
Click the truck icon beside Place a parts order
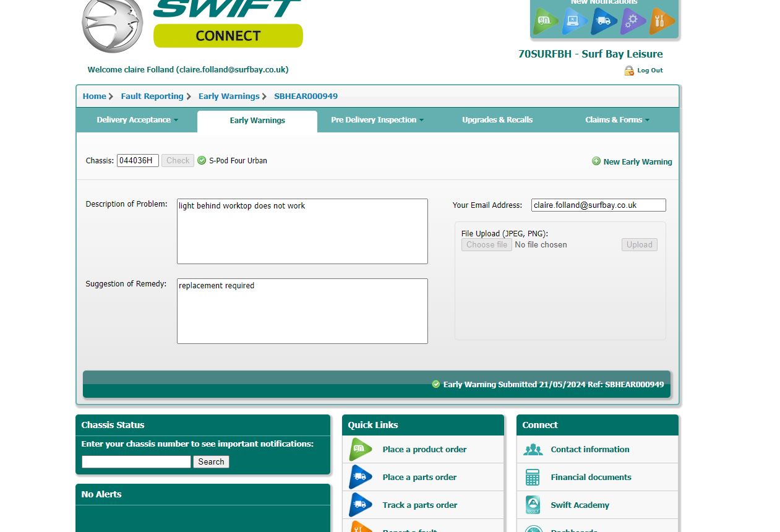tap(361, 477)
